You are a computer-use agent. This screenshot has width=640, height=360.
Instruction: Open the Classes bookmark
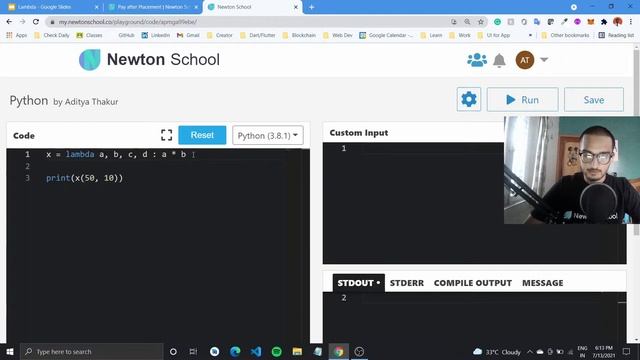[89, 36]
